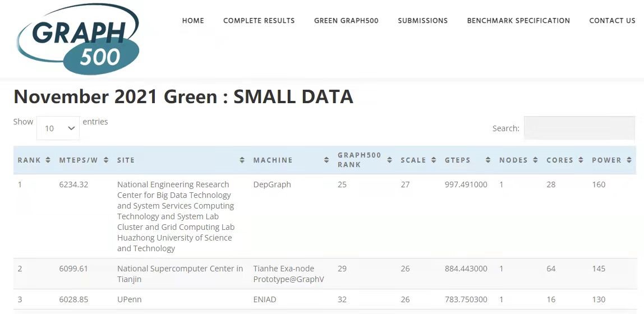Screen dimensions: 644x314
Task: Go to the Home menu item
Action: pos(193,21)
